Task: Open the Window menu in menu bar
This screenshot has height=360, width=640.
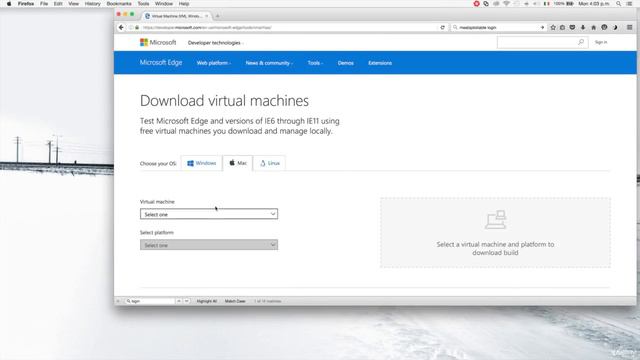Action: coord(164,4)
